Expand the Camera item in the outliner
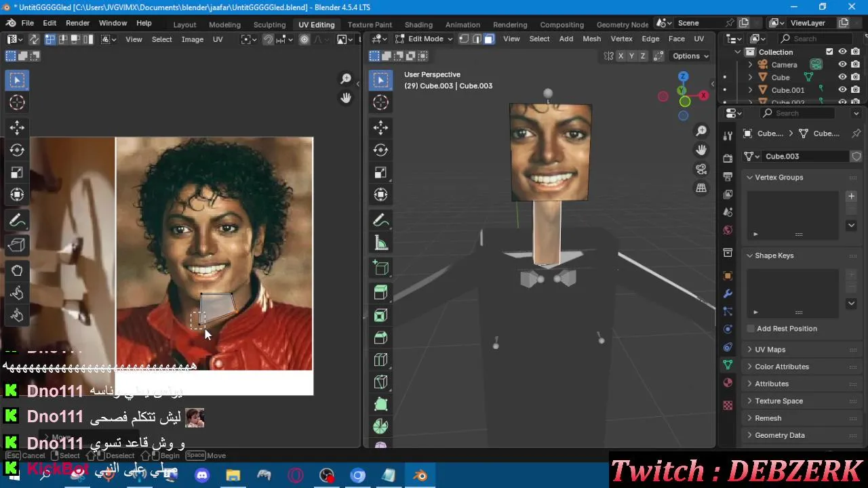Screen dimensions: 868x488 (751, 65)
